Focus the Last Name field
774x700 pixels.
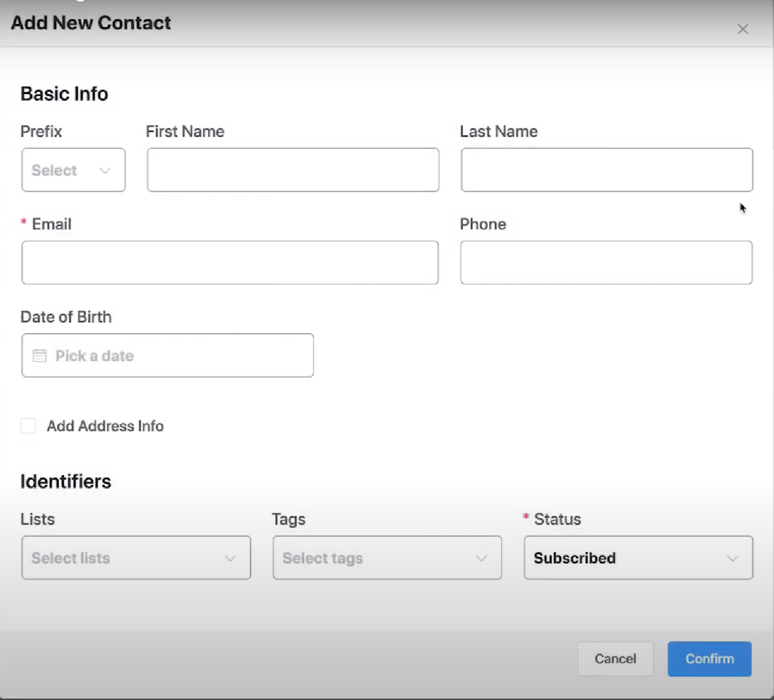607,170
